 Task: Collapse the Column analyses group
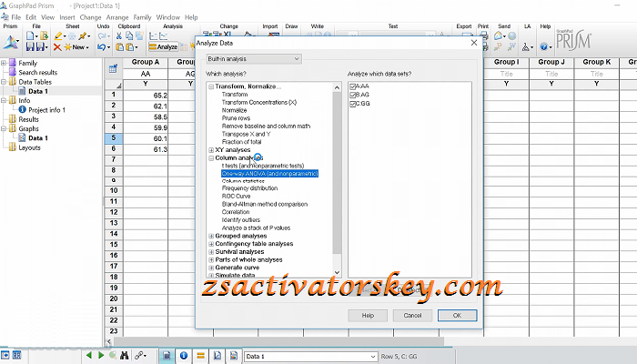[x=211, y=158]
